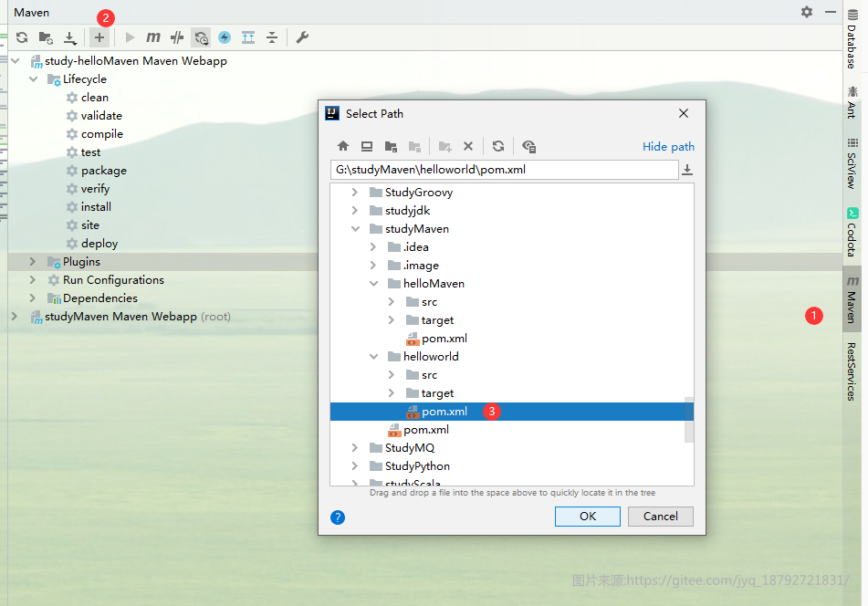Cancel the Select Path dialog
This screenshot has height=606, width=868.
661,517
